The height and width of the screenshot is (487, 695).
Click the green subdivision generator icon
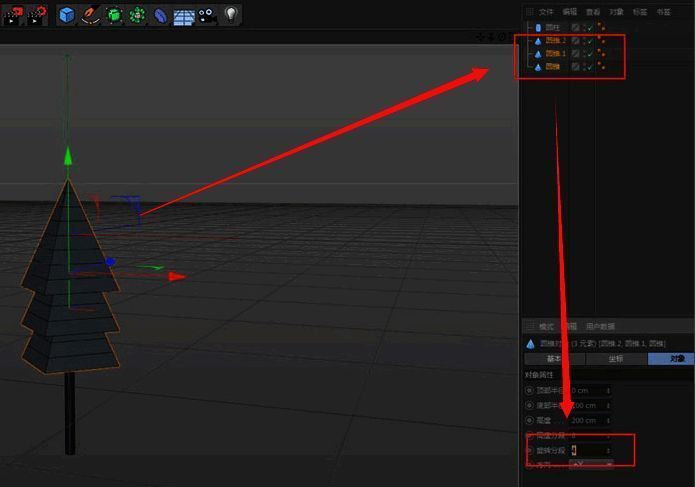pyautogui.click(x=114, y=15)
